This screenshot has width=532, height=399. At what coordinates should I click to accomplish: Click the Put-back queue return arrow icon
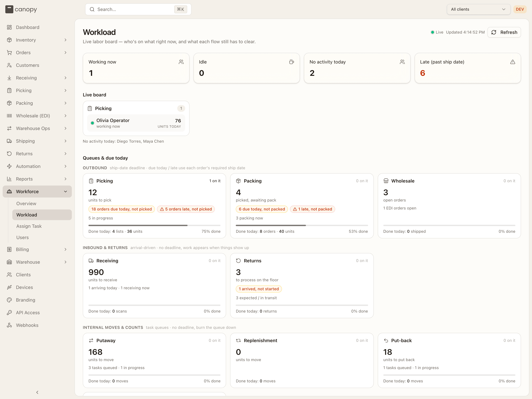tap(386, 340)
